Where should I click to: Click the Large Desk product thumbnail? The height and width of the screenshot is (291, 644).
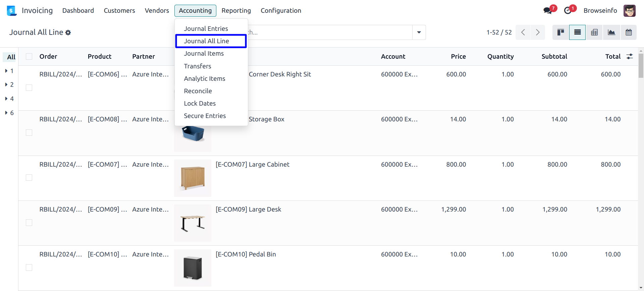[x=193, y=223]
